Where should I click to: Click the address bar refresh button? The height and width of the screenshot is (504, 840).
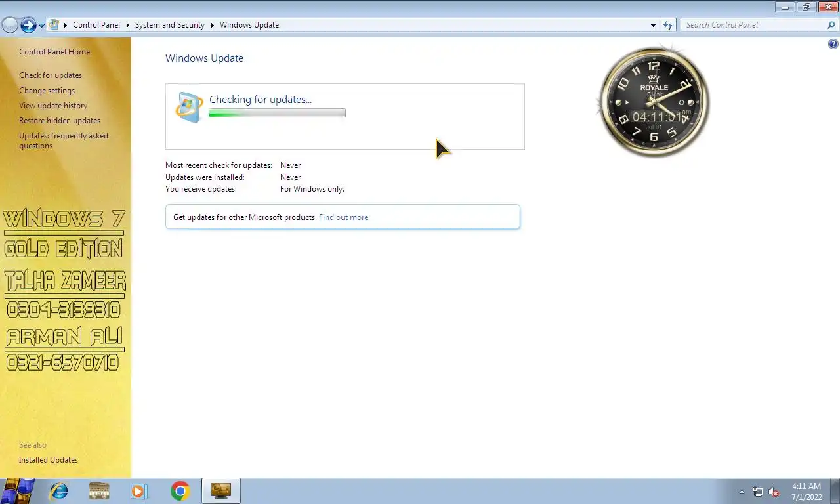[x=668, y=25]
